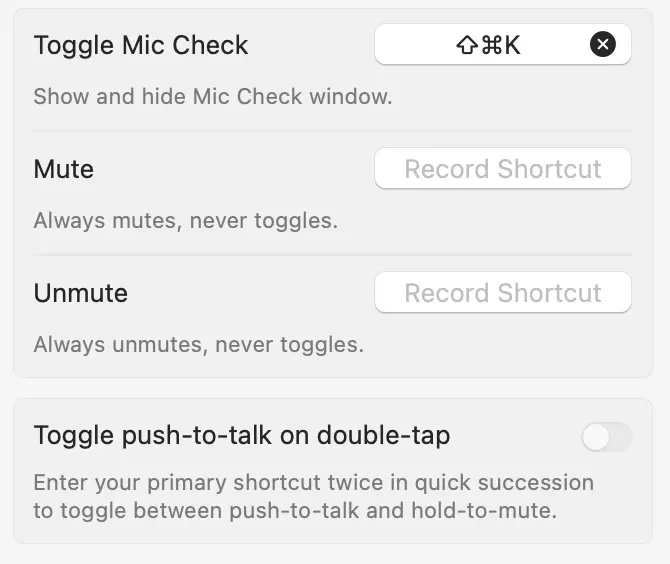Image resolution: width=670 pixels, height=564 pixels.
Task: Click the Unmute setting label
Action: click(81, 293)
